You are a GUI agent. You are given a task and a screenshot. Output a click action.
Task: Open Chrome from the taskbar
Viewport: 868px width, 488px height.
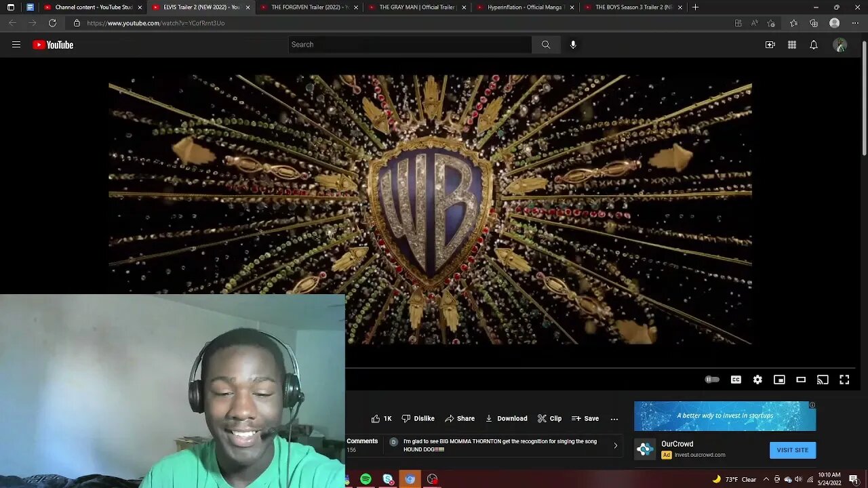tap(410, 479)
